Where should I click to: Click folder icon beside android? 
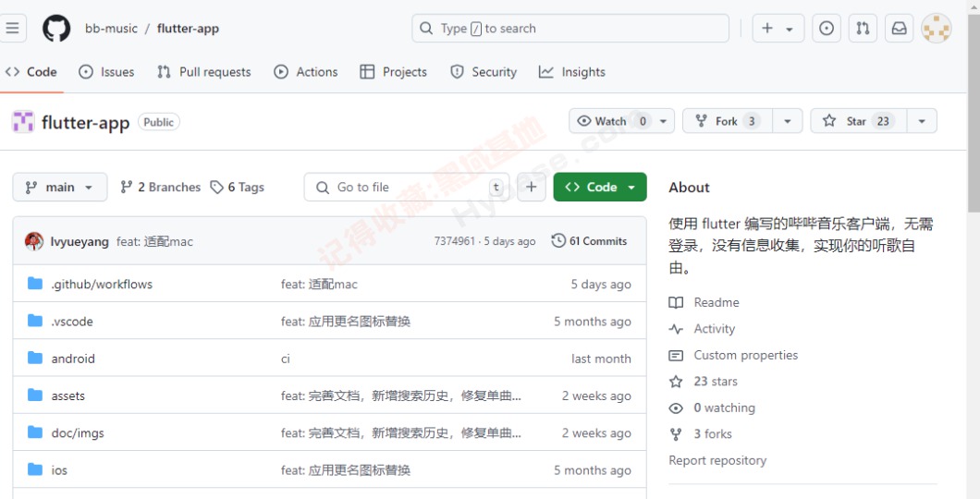click(35, 358)
